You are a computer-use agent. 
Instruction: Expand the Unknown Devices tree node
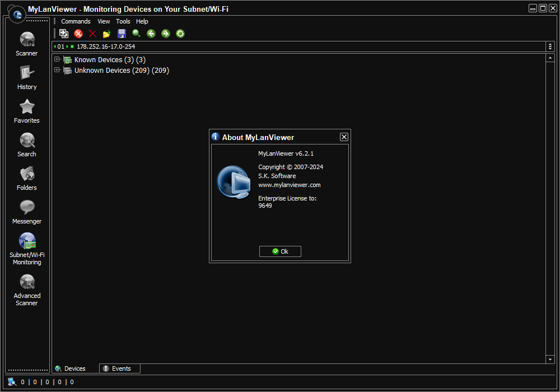pos(57,70)
